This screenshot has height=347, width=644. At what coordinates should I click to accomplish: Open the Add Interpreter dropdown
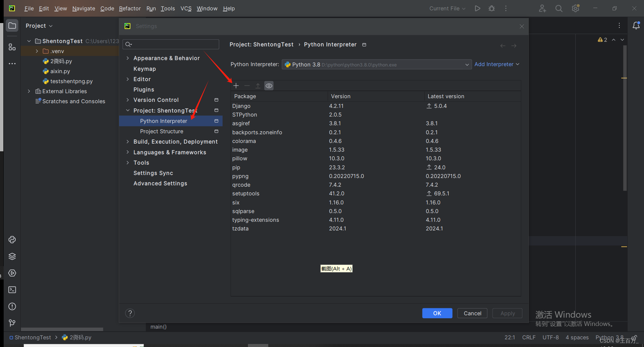coord(497,64)
